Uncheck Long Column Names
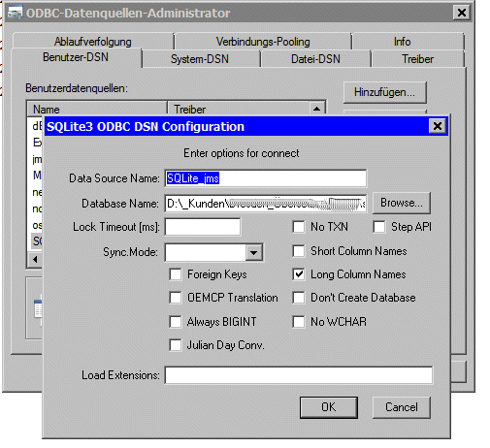 (x=299, y=274)
